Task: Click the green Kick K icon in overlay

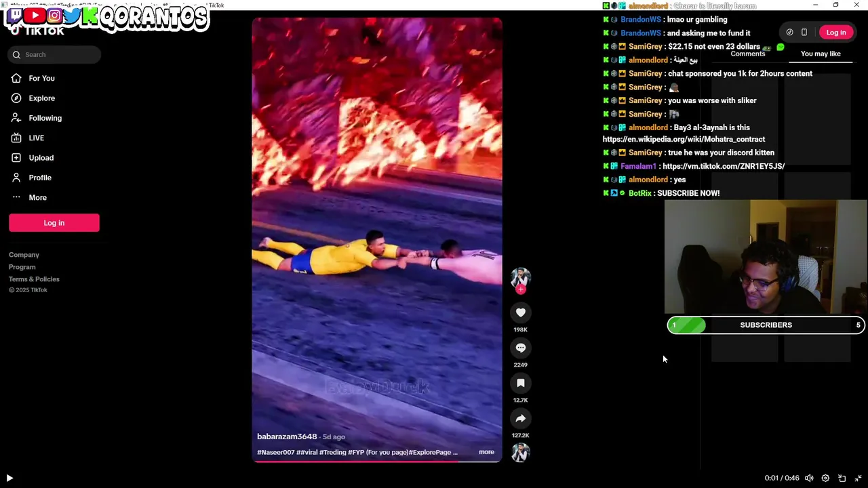Action: click(90, 16)
